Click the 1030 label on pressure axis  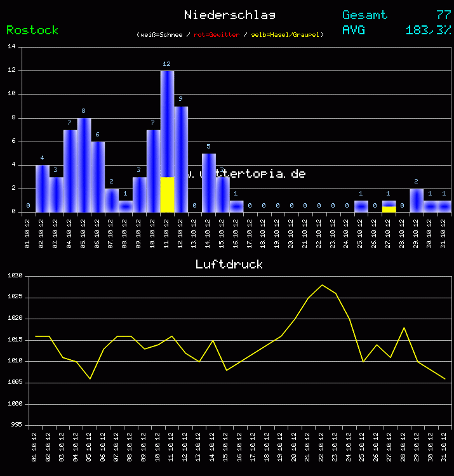tap(15, 276)
